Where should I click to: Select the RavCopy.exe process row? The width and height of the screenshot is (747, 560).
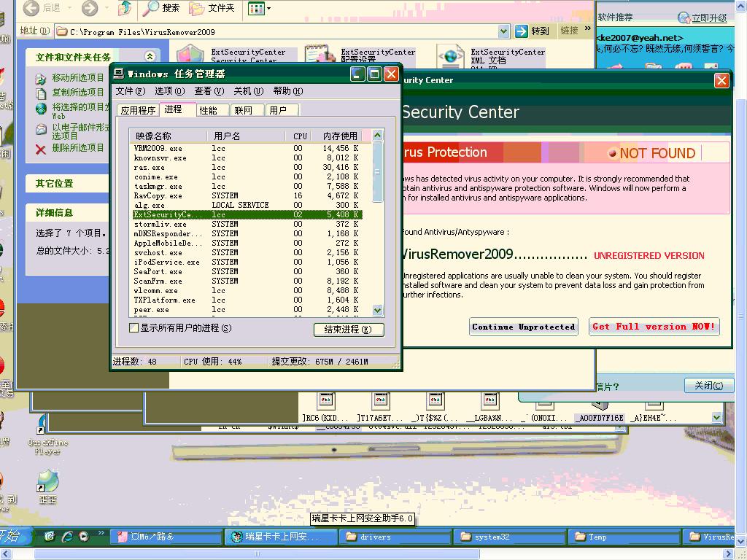pyautogui.click(x=247, y=195)
